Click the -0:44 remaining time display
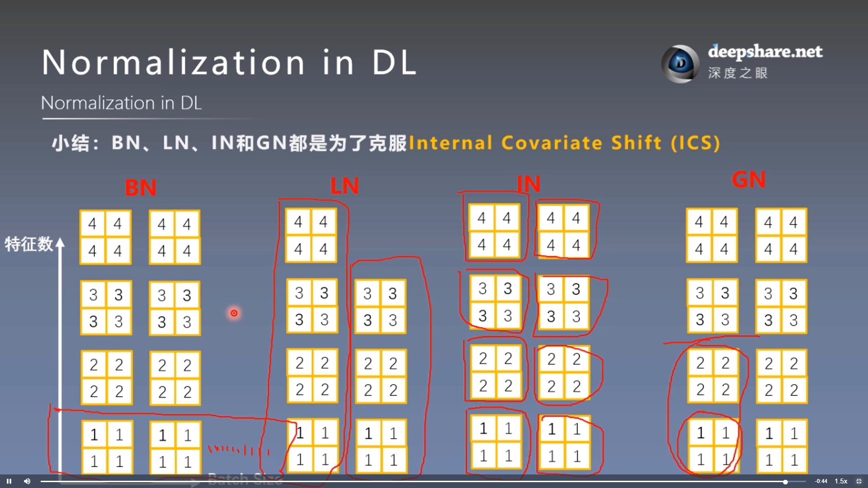The width and height of the screenshot is (868, 488). click(x=821, y=481)
